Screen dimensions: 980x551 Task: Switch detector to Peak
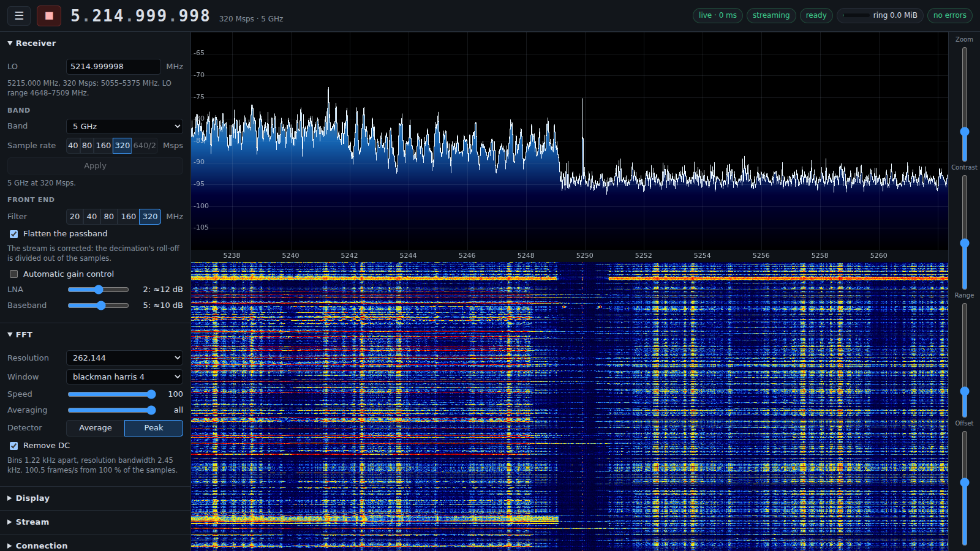(x=154, y=428)
